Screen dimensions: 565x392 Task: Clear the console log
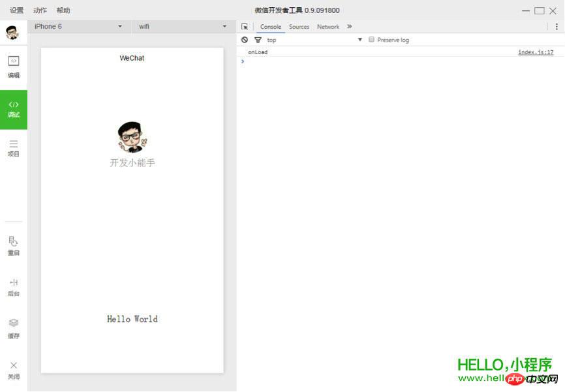(245, 40)
